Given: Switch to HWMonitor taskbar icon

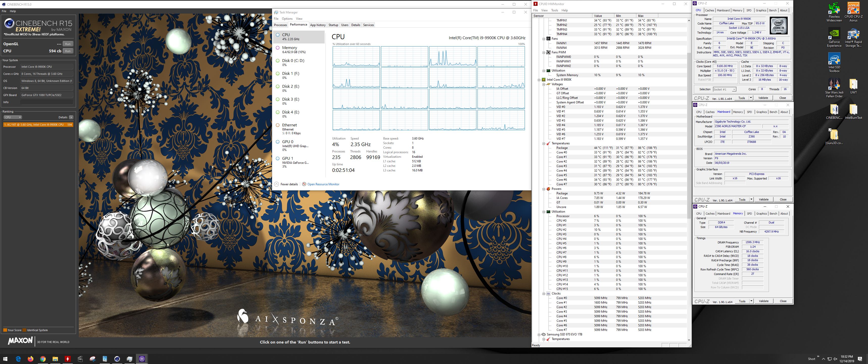Looking at the screenshot, I should click(x=68, y=359).
